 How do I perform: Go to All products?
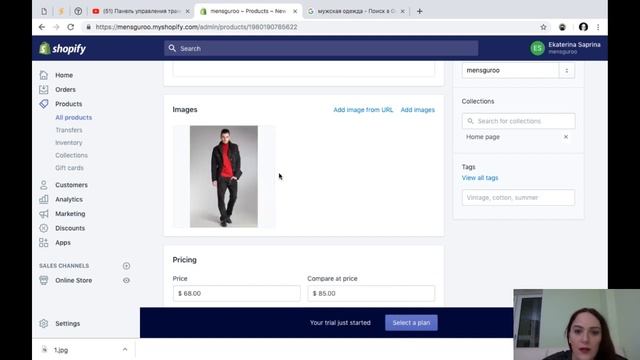coord(73,117)
